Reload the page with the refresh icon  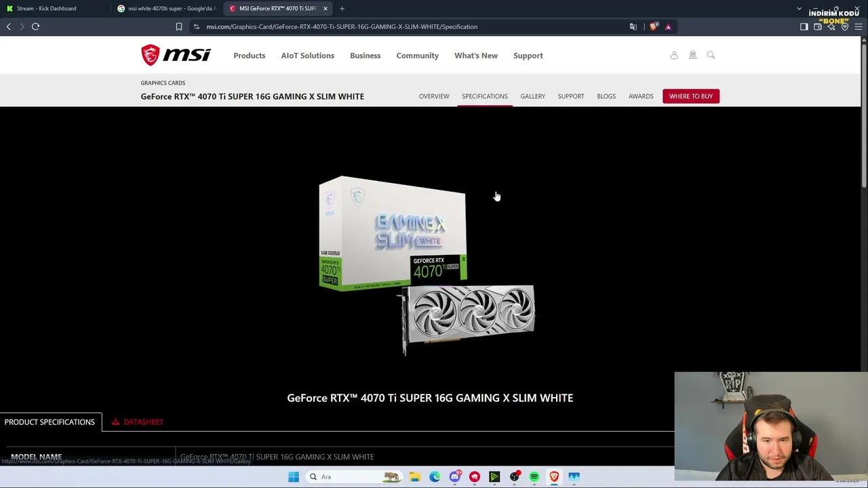tap(35, 26)
